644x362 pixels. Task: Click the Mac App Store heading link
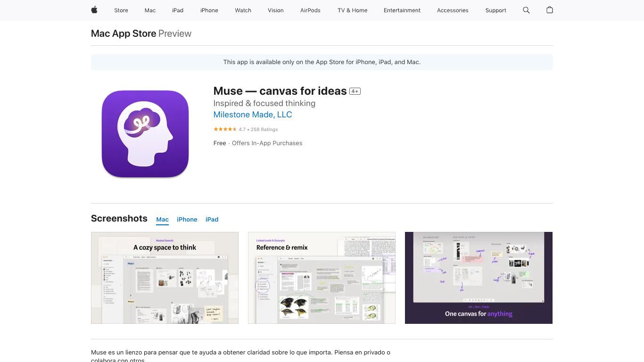[x=124, y=33]
